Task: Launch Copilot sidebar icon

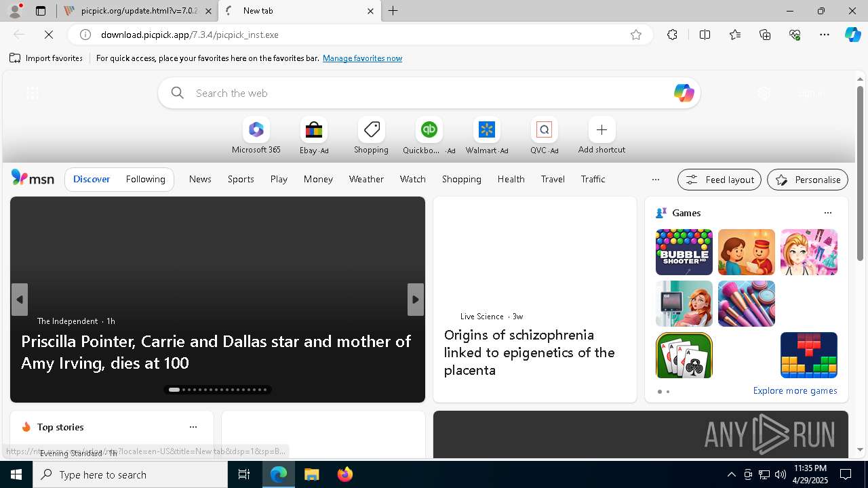Action: (x=852, y=35)
